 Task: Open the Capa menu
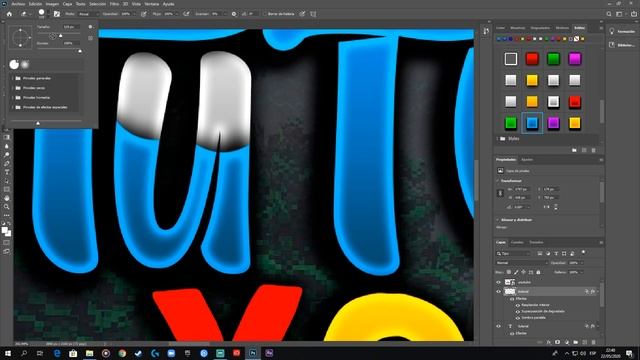[67, 4]
